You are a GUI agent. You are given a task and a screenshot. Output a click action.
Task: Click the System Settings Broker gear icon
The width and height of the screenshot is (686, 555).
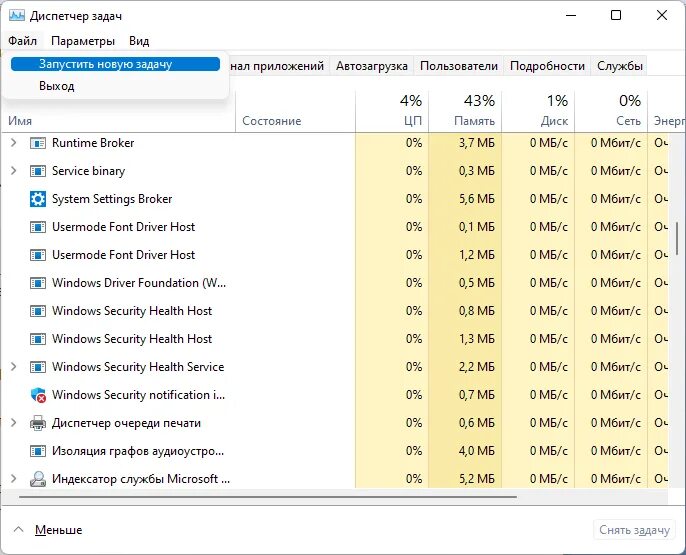pos(38,199)
